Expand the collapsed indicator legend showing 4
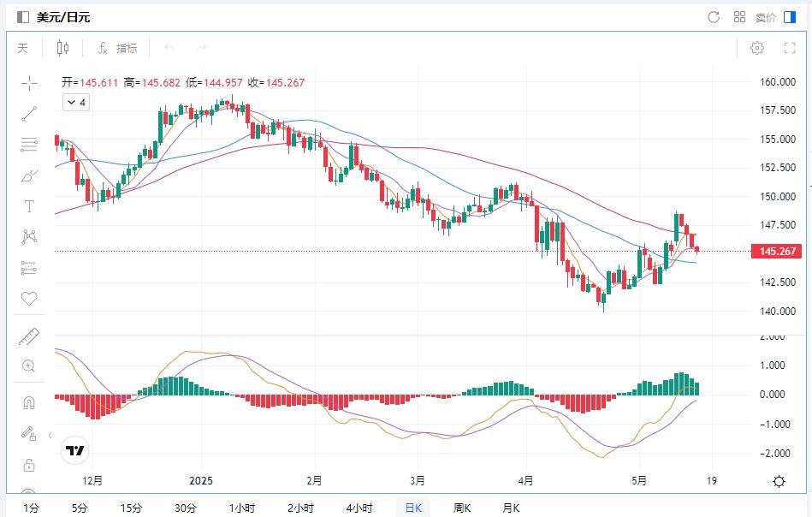Image resolution: width=812 pixels, height=517 pixels. pos(76,103)
